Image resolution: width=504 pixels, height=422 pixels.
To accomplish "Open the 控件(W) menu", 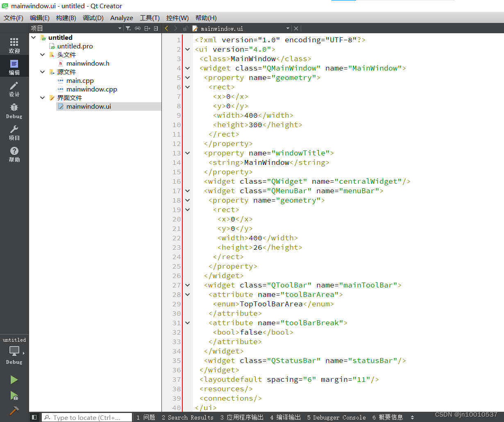I will click(x=177, y=18).
